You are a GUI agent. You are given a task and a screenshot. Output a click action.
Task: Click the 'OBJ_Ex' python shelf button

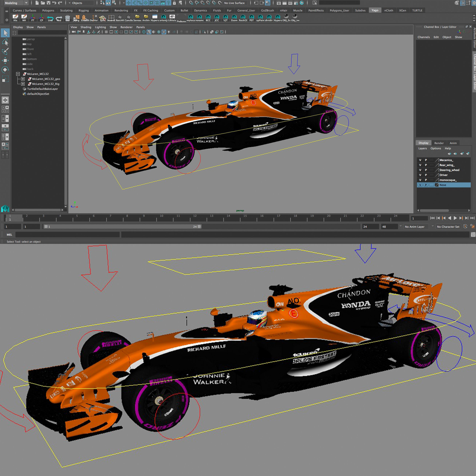tap(286, 18)
